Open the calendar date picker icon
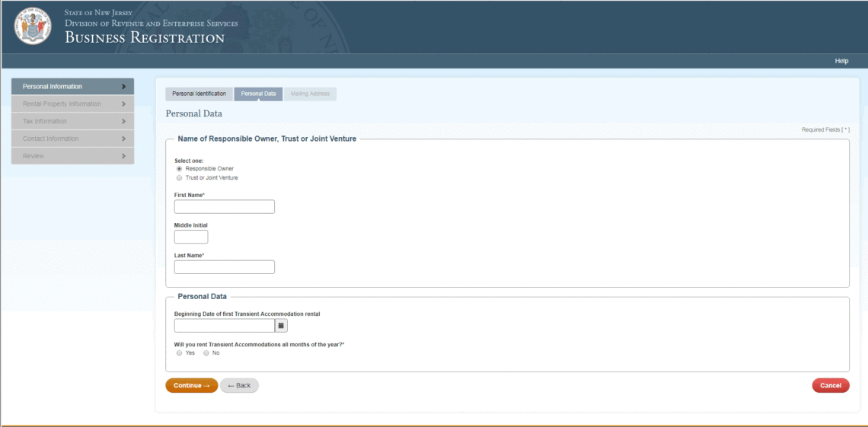Image resolution: width=868 pixels, height=427 pixels. [x=281, y=326]
